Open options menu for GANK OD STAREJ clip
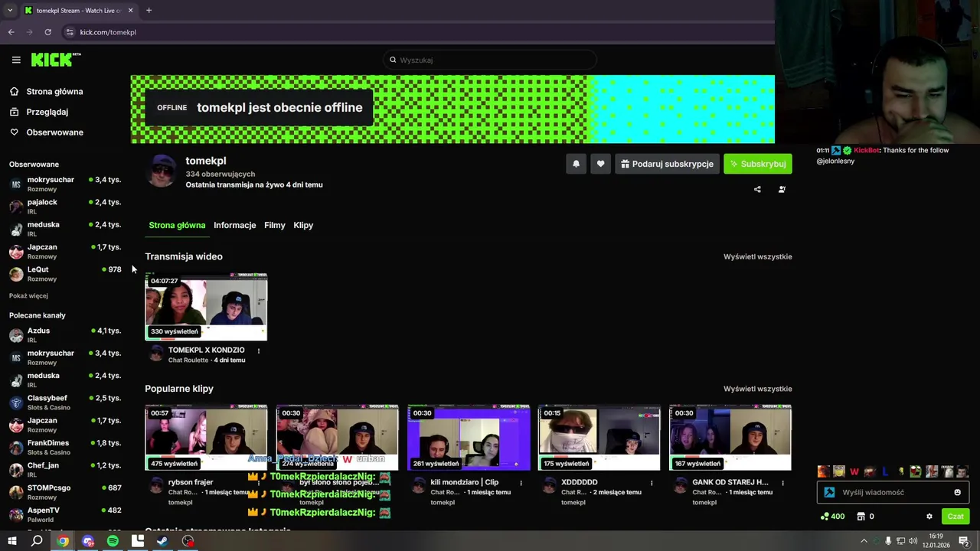The image size is (980, 551). [783, 483]
